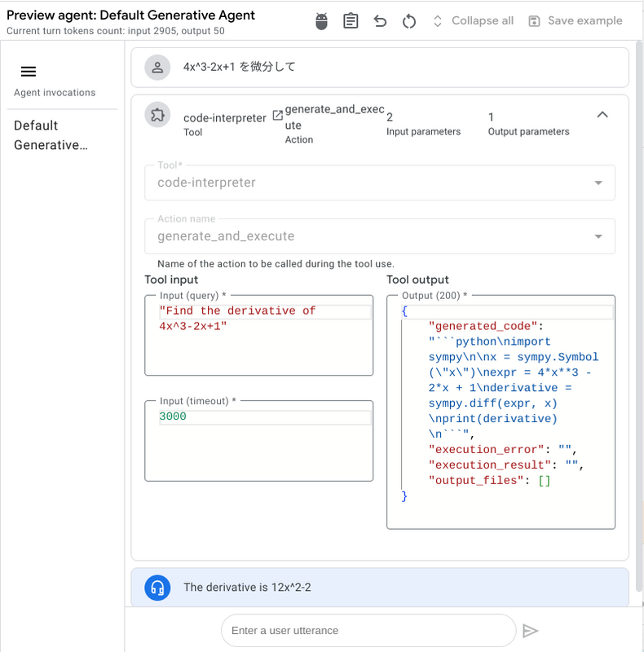Click the Preview agent title
The width and height of the screenshot is (644, 652).
click(130, 15)
